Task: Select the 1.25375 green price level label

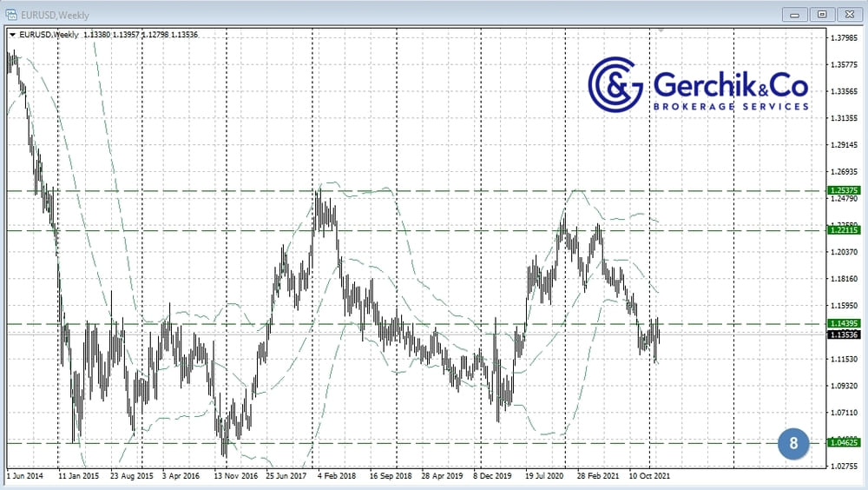Action: (x=844, y=190)
